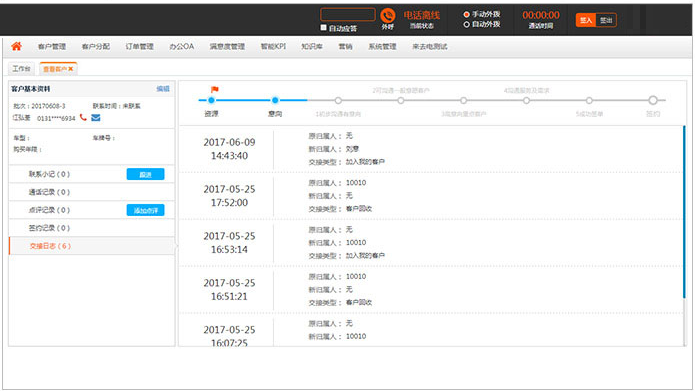Click log entry timestamp 2017-05-25 17:52:00
The image size is (695, 391).
tap(229, 196)
